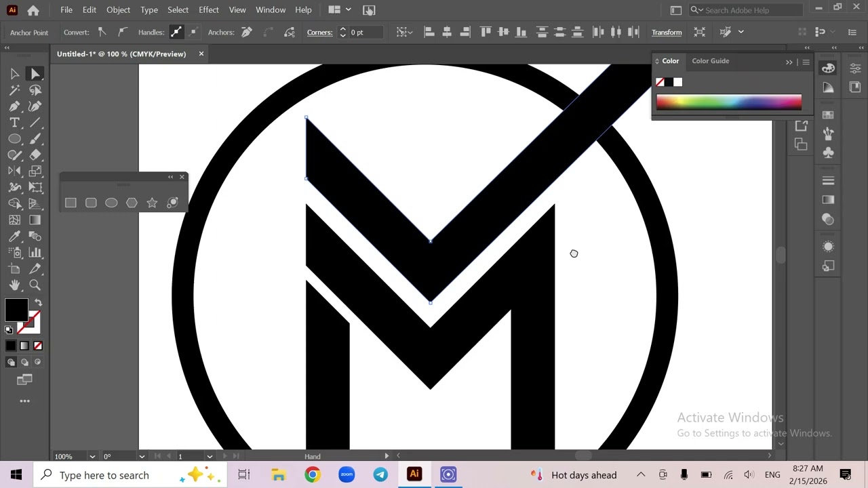The height and width of the screenshot is (488, 868).
Task: Select the Curvature tool
Action: click(x=35, y=106)
